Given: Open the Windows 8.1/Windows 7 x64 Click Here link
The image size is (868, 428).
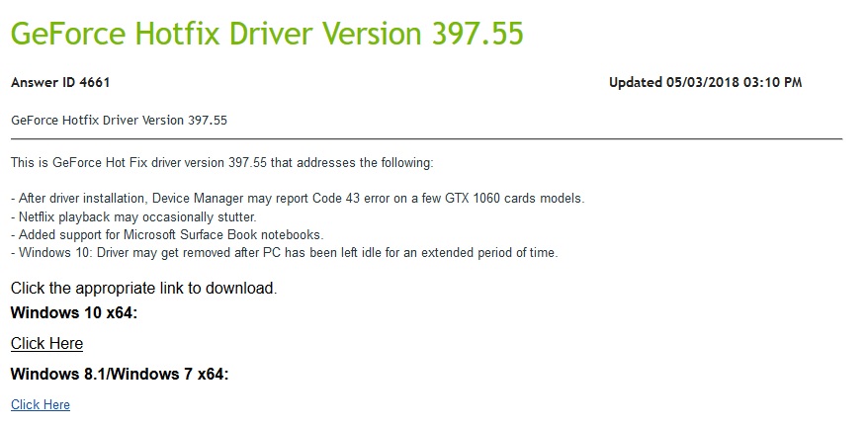Looking at the screenshot, I should 41,404.
